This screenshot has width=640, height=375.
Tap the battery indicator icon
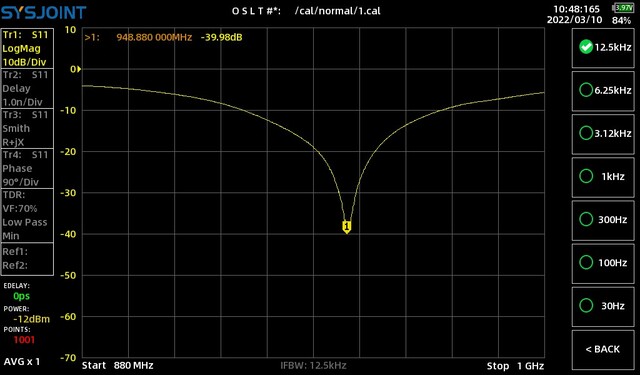622,7
